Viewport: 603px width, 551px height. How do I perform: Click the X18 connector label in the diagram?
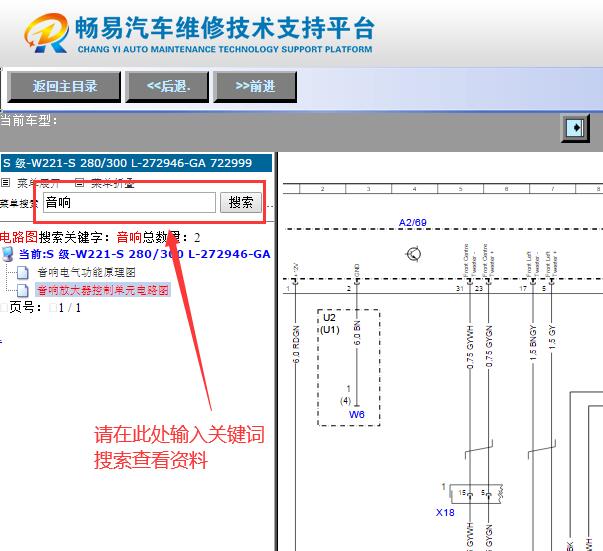pyautogui.click(x=445, y=513)
